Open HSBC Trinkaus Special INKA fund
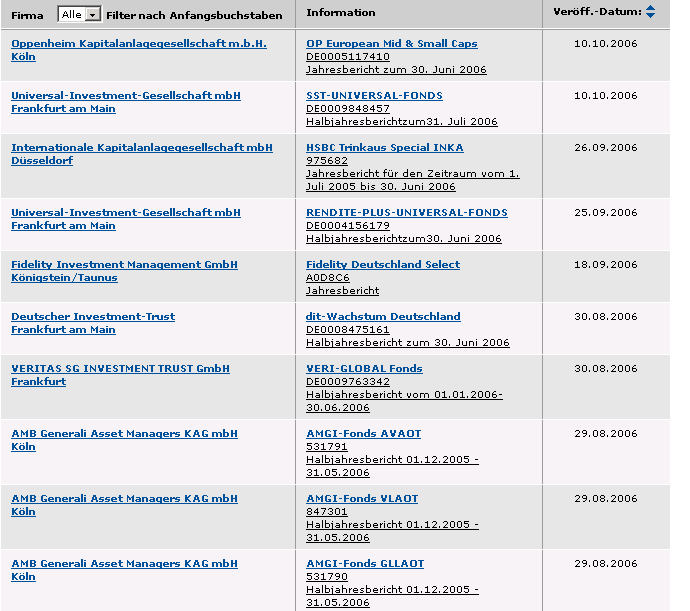The width and height of the screenshot is (690, 611). pyautogui.click(x=385, y=147)
